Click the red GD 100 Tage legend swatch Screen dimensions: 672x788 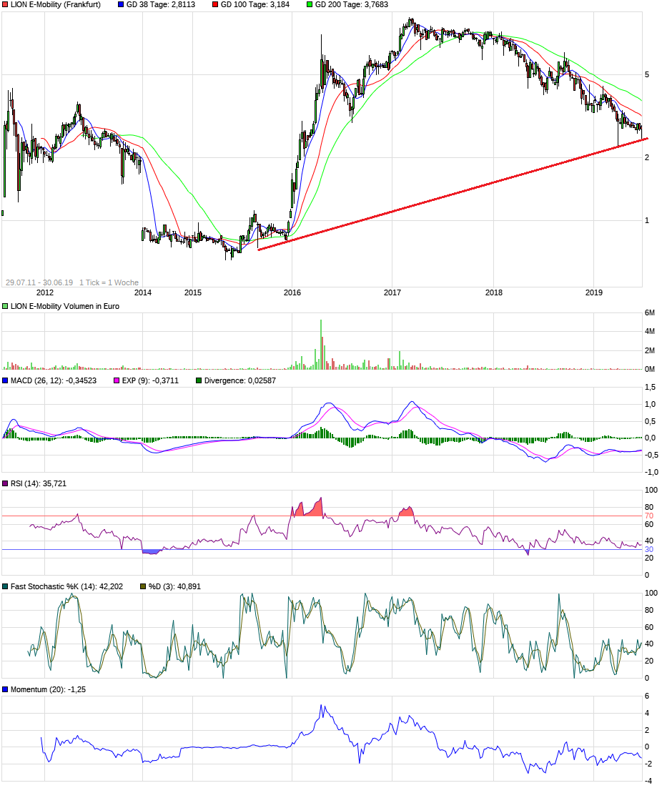click(215, 4)
